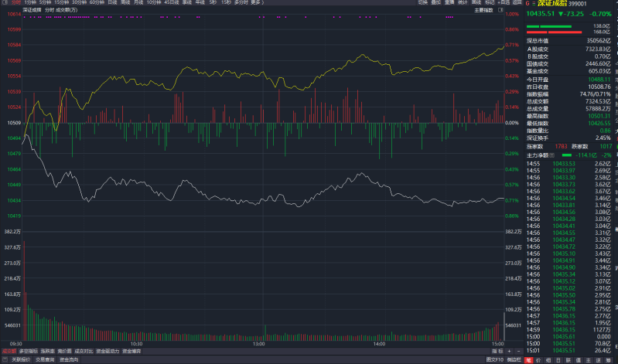Expand the 主力净额 section arrow
This screenshot has width=618, height=364.
pos(551,155)
